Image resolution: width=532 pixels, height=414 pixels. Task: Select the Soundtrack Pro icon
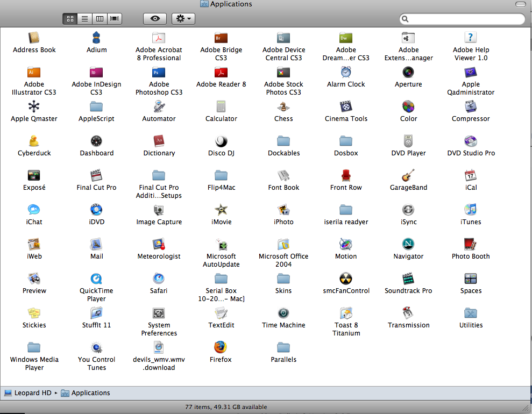click(x=408, y=279)
